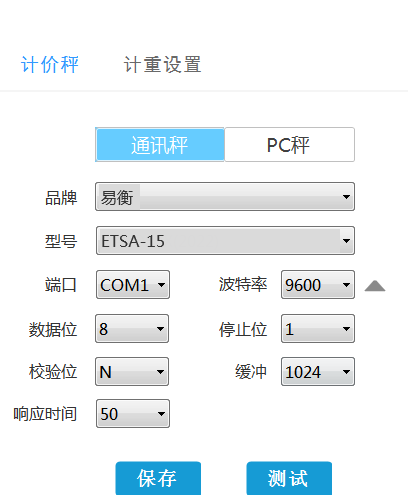Collapse settings with the gray triangle arrow
This screenshot has width=408, height=495.
(x=375, y=286)
